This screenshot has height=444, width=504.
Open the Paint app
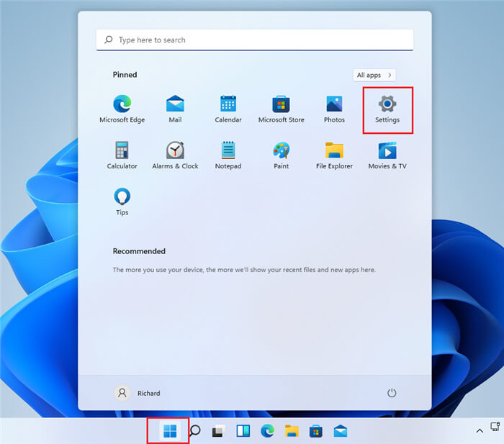pos(282,155)
